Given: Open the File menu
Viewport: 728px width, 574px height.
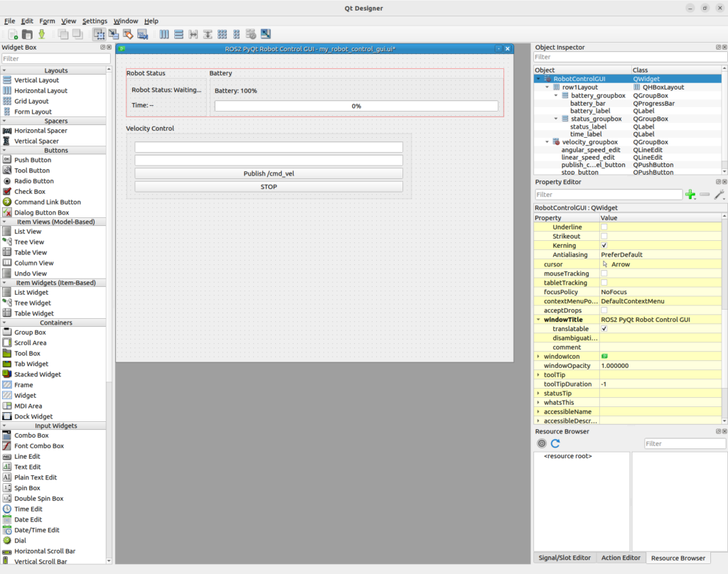Looking at the screenshot, I should coord(10,21).
